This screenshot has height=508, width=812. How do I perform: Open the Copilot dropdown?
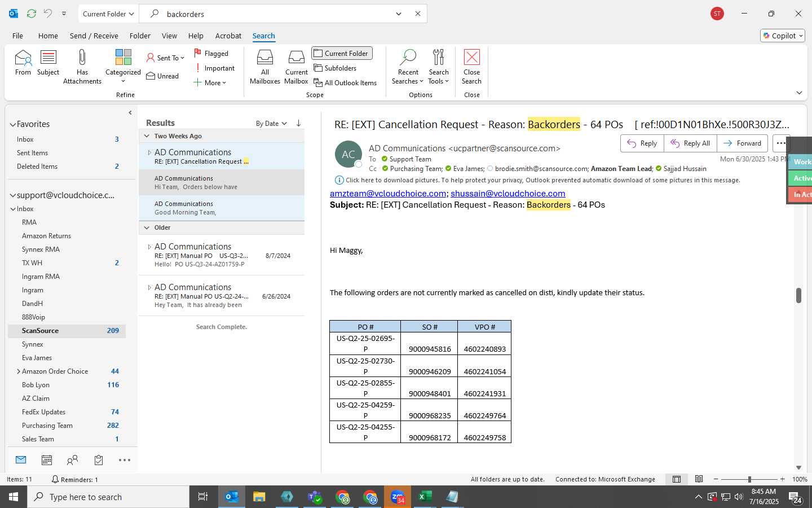(x=783, y=36)
